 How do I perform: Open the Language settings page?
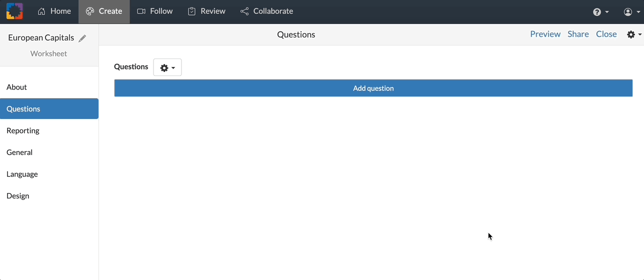point(49,174)
